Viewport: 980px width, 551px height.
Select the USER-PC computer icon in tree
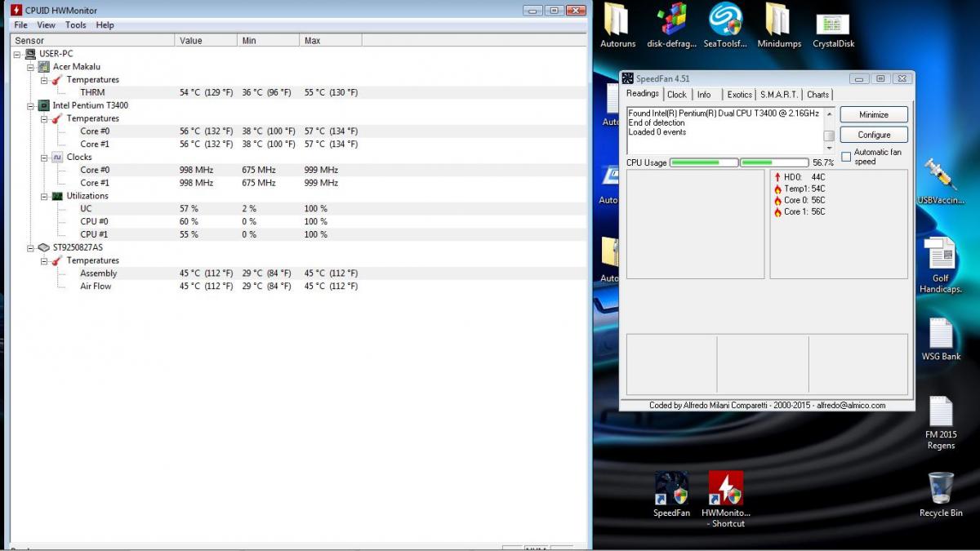[31, 54]
